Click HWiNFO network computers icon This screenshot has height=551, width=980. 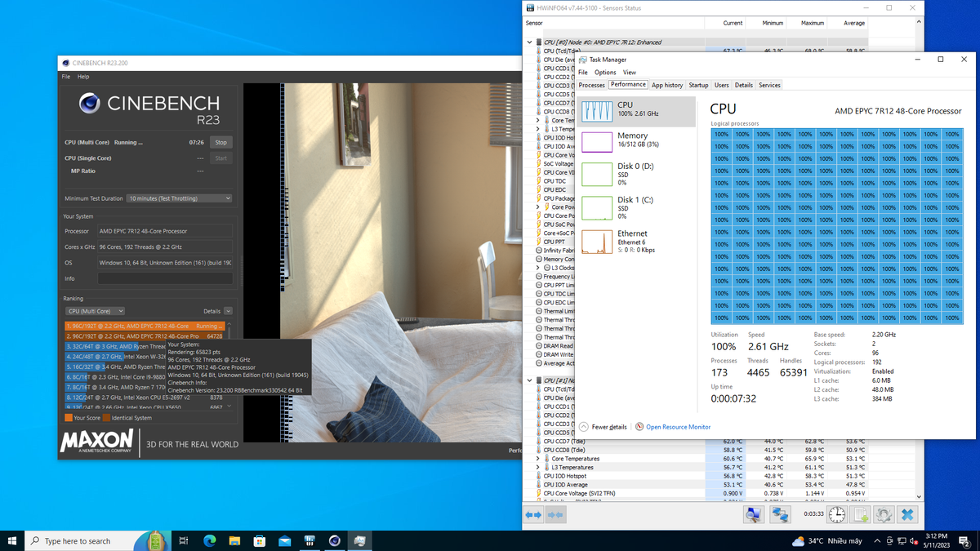tap(779, 515)
